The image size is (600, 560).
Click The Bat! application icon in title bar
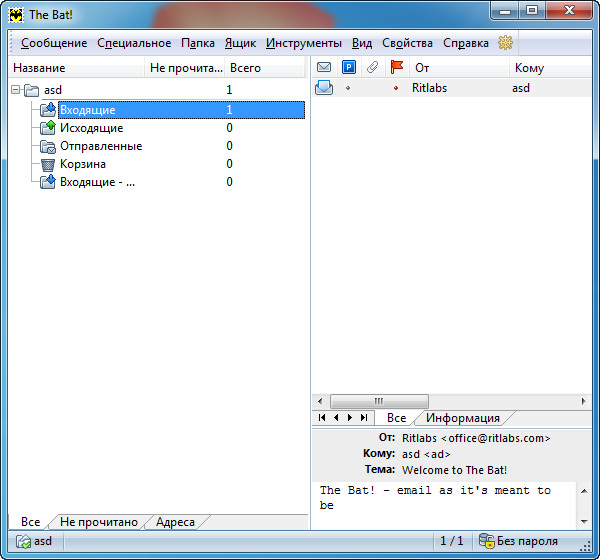click(x=16, y=15)
